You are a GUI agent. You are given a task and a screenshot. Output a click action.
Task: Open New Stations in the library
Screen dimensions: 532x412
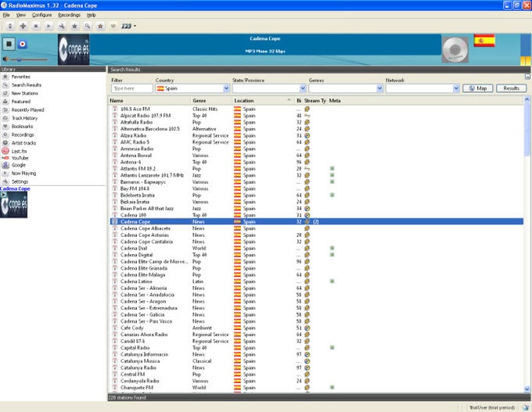coord(25,93)
